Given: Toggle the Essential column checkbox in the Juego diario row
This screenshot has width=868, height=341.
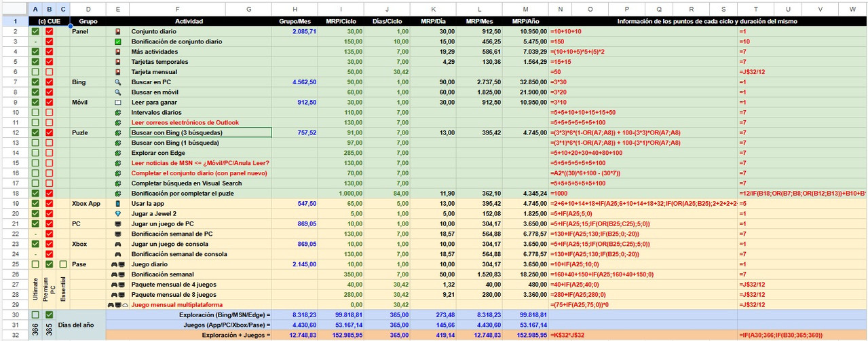Looking at the screenshot, I should tap(63, 264).
